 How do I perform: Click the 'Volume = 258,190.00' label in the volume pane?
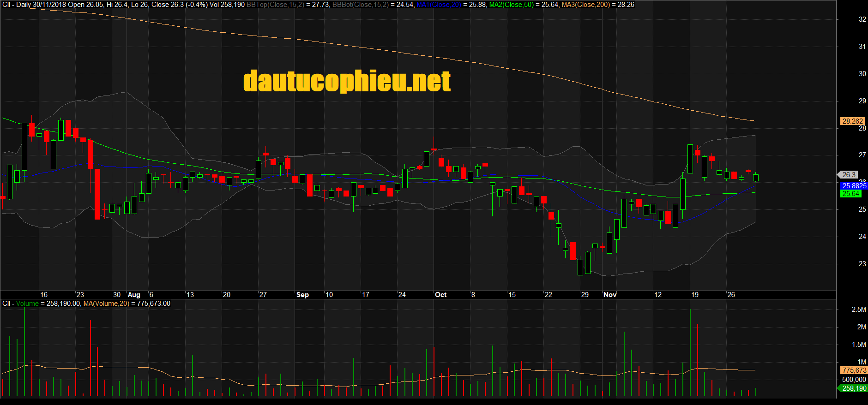pyautogui.click(x=48, y=304)
